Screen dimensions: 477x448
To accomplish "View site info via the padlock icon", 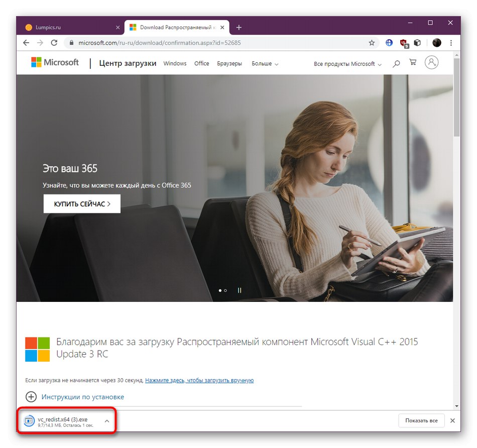I will 71,43.
